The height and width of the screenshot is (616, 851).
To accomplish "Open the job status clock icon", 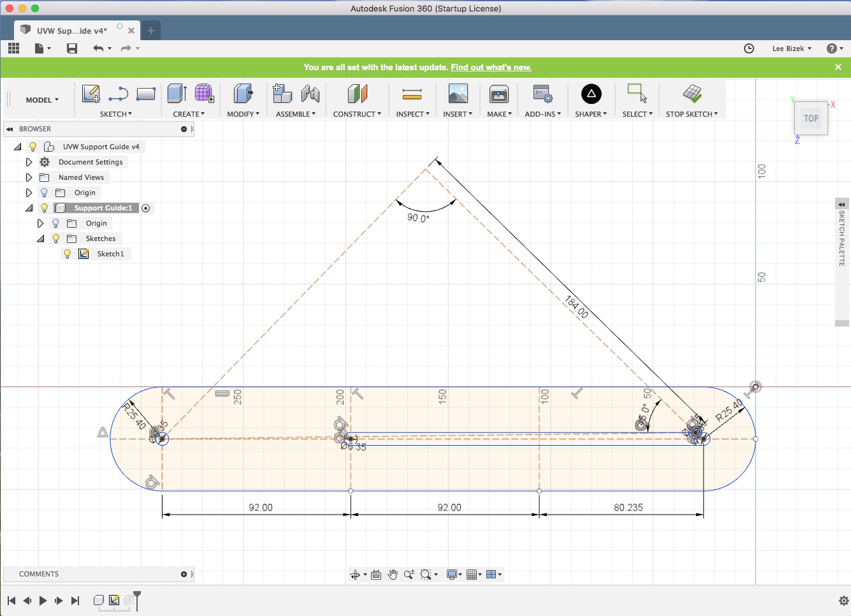I will click(749, 48).
